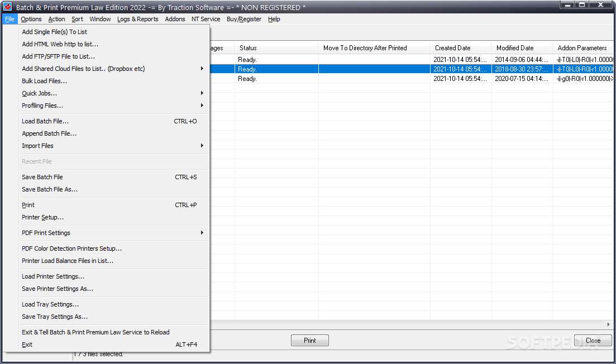Click the Addon Parameters column header
Viewport: 616px width, 364px height.
point(583,47)
